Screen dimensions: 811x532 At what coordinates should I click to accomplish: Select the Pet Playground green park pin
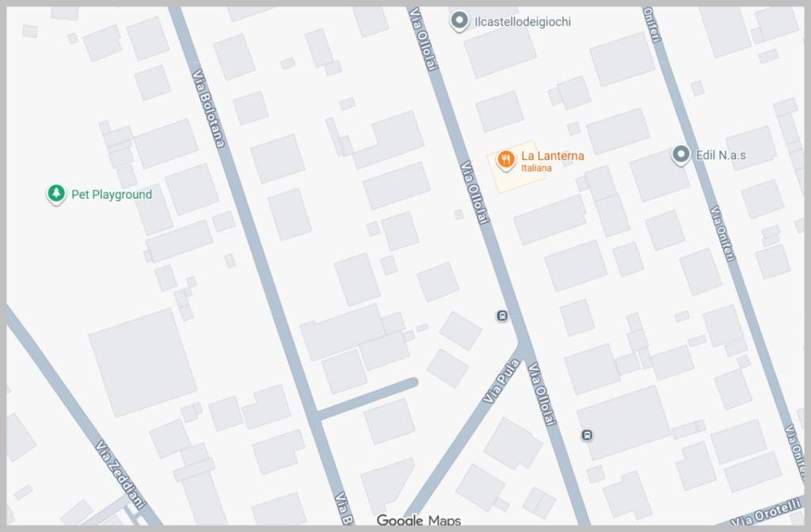56,194
